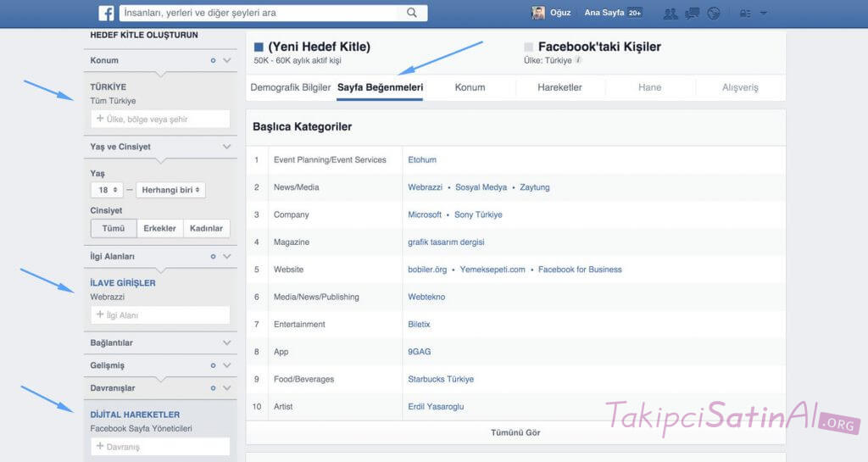Open the Yemeksepeti.com link

492,270
